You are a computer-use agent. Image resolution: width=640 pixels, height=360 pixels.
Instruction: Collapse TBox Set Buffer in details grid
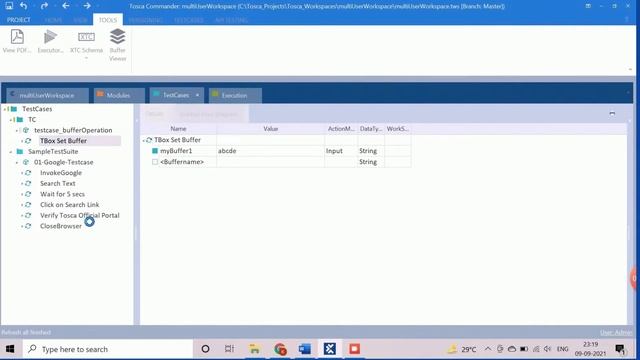click(144, 140)
